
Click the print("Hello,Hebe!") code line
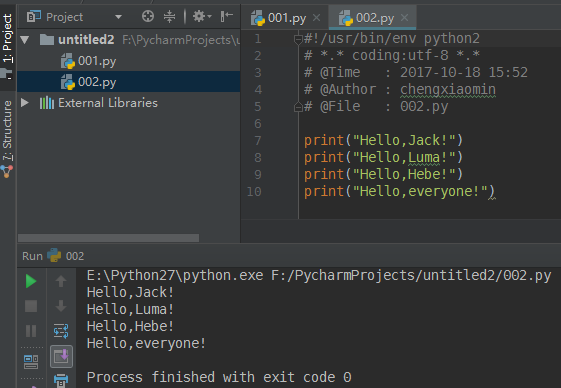click(x=384, y=175)
